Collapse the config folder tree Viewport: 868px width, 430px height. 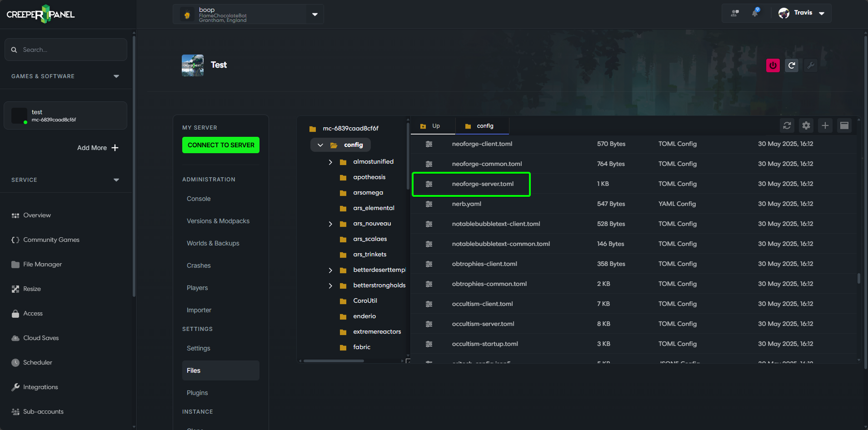pos(320,145)
